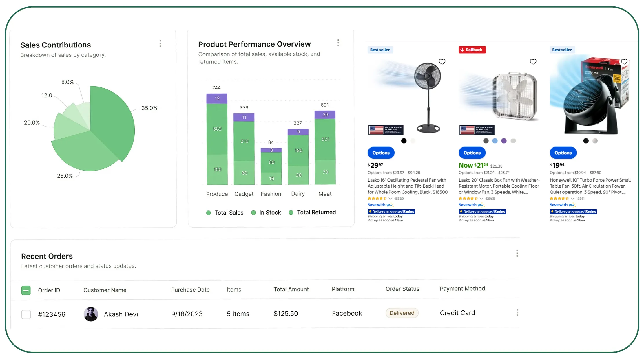Click Options button for Honeywell fan
The image size is (644, 359).
563,153
